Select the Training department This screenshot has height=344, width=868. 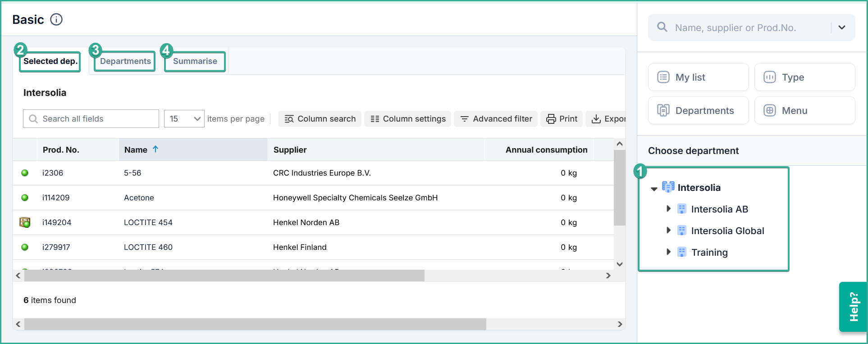[709, 253]
